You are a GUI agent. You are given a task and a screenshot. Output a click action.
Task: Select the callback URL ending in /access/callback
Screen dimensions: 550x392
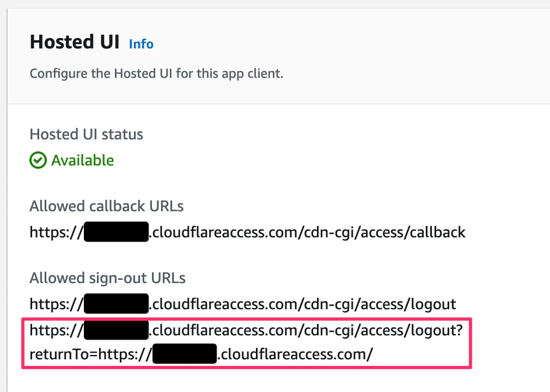pyautogui.click(x=248, y=232)
